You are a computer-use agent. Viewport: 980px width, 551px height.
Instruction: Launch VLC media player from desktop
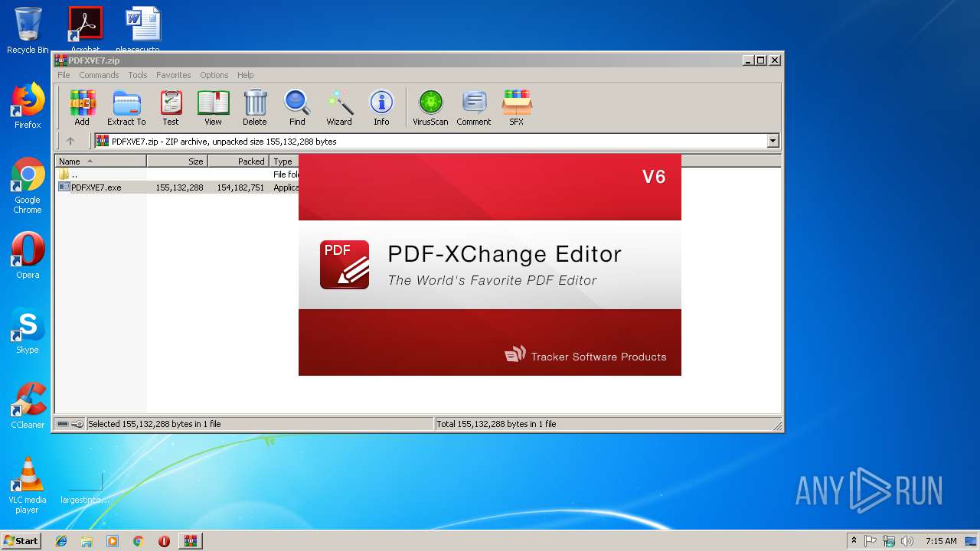(x=28, y=485)
